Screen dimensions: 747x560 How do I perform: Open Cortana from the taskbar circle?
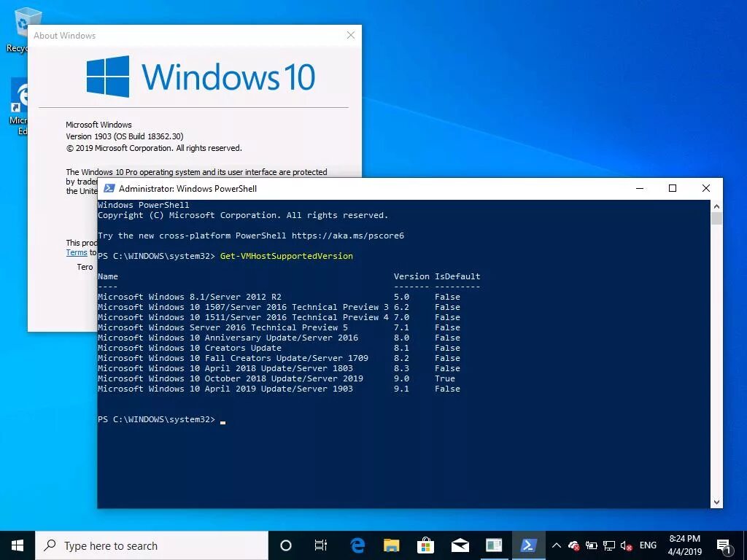tap(285, 545)
